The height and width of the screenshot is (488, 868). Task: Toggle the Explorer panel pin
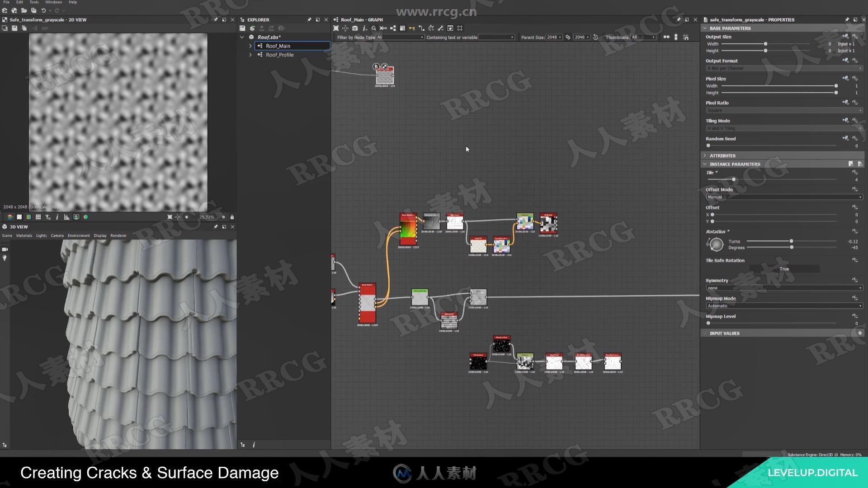tap(309, 19)
